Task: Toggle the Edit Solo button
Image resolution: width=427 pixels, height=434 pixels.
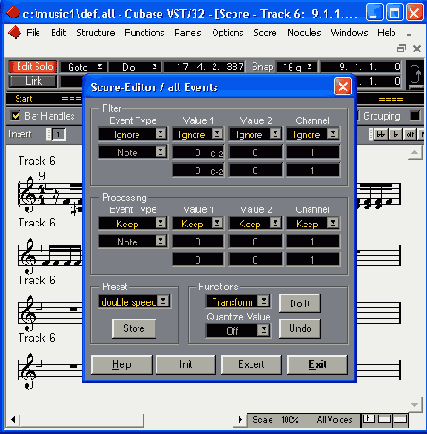Action: 33,67
